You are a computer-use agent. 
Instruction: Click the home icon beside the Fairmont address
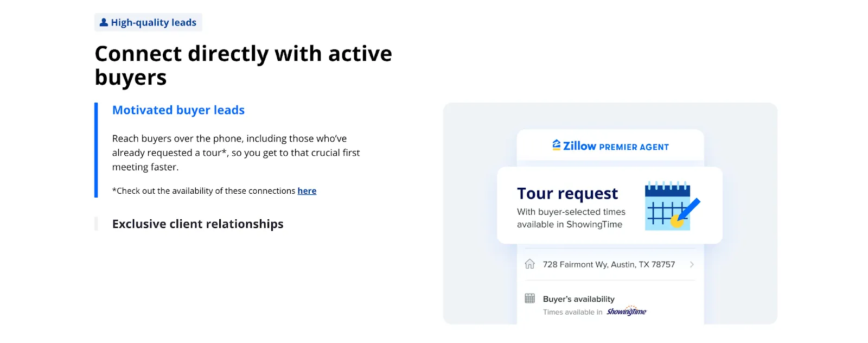(530, 264)
